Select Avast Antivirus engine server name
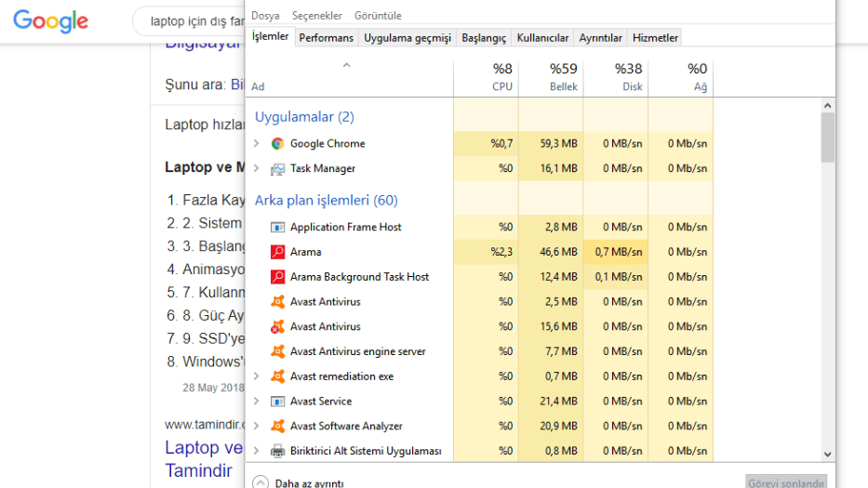This screenshot has height=488, width=868. pyautogui.click(x=357, y=351)
